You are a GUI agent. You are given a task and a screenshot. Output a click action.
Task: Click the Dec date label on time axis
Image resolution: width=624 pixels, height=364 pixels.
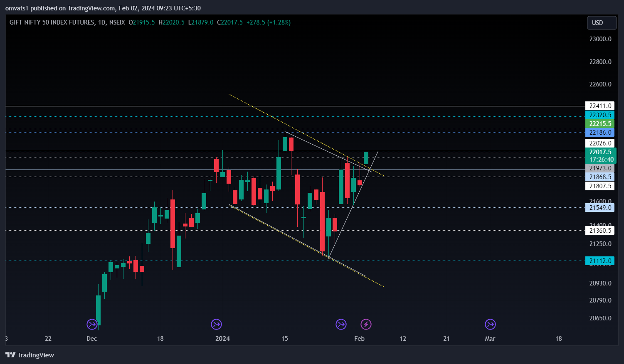point(92,339)
